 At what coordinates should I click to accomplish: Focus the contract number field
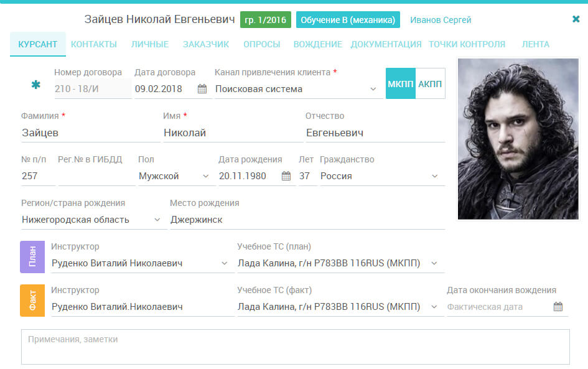[x=93, y=89]
